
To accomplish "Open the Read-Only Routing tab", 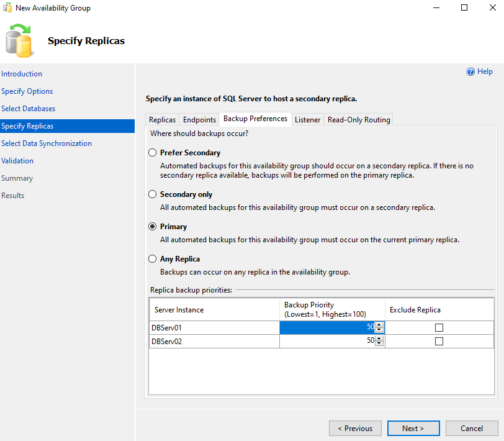I will [x=359, y=120].
